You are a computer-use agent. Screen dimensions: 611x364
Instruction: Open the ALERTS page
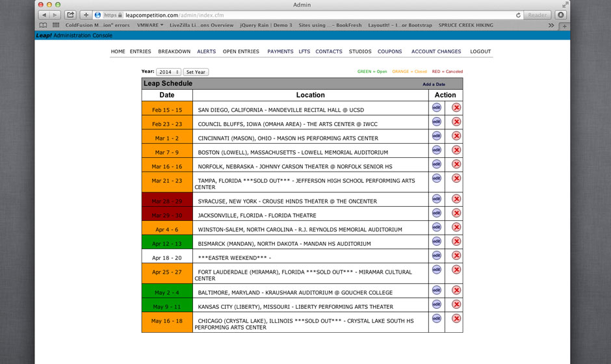207,51
